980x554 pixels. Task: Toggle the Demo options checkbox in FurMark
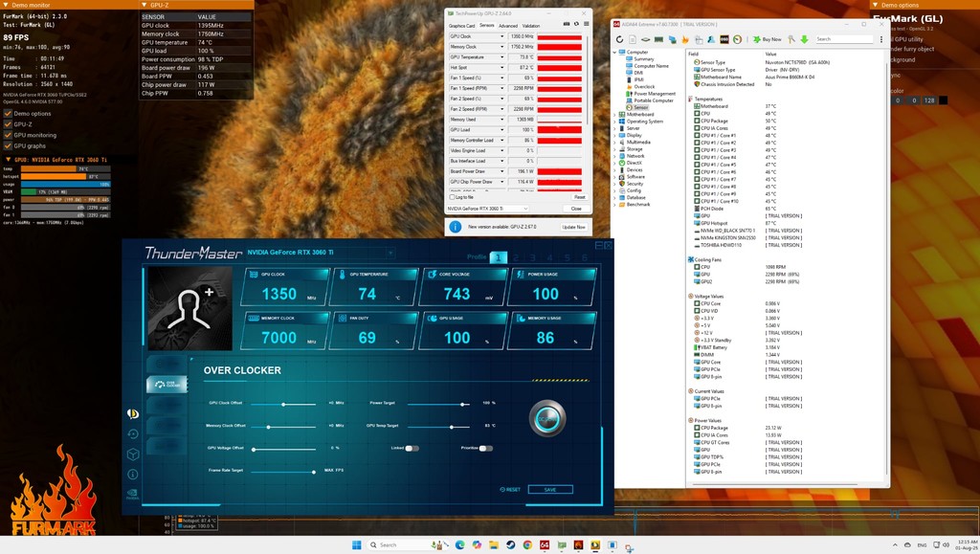pos(8,114)
